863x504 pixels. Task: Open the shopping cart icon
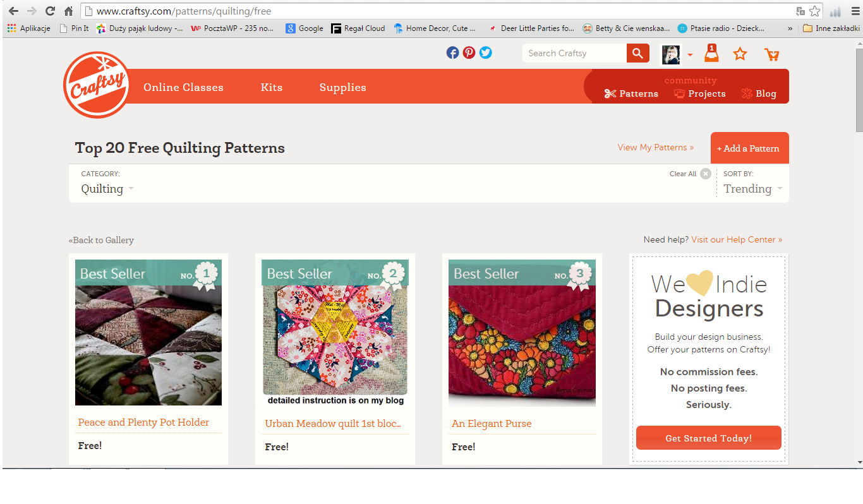771,54
